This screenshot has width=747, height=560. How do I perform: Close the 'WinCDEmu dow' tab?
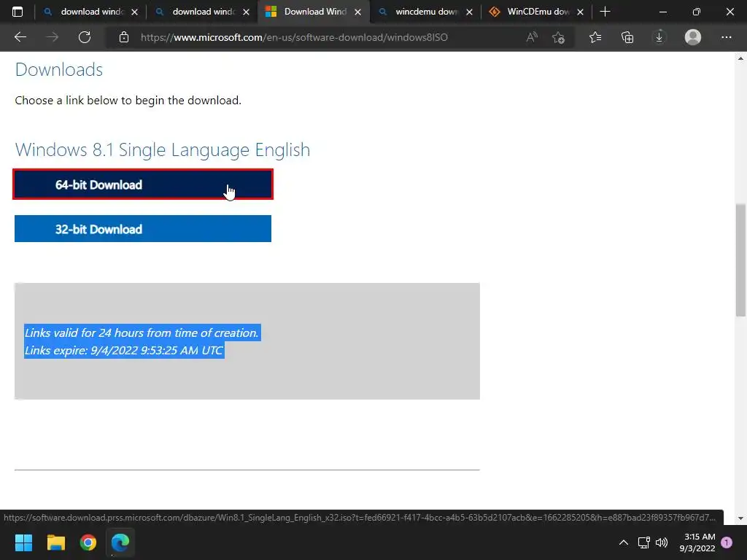coord(580,12)
